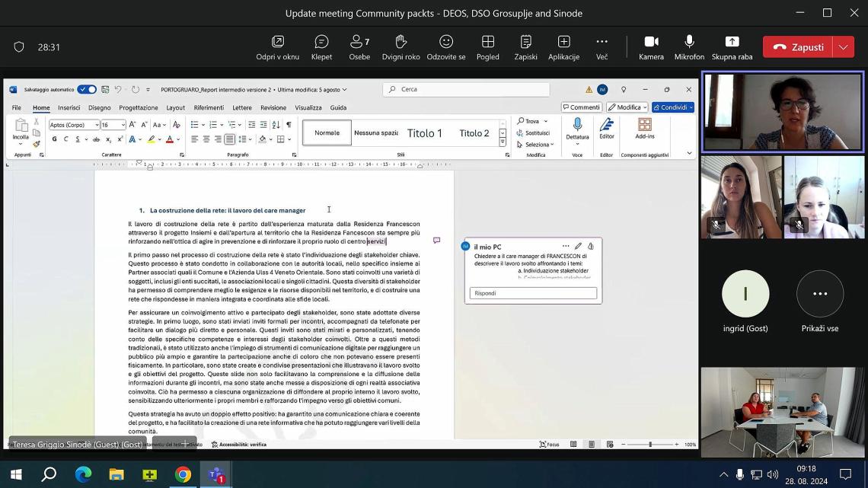Switch to the Riferimenti ribbon tab

(x=209, y=107)
